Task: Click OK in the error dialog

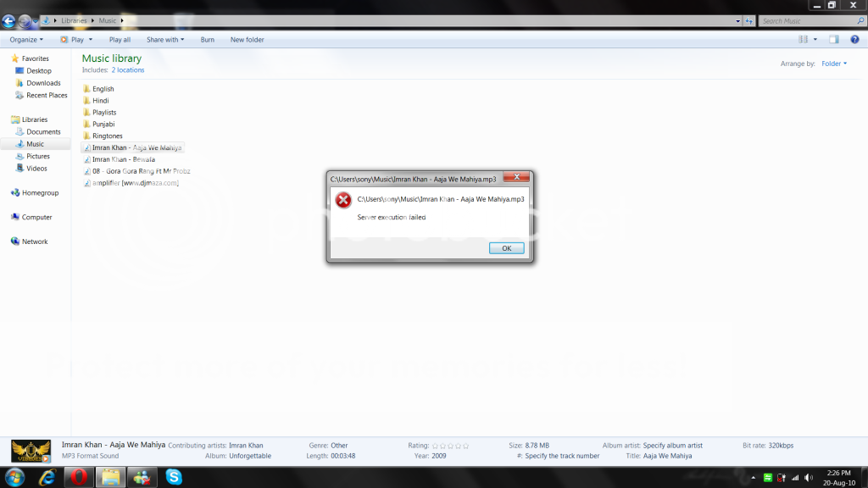Action: (x=506, y=248)
